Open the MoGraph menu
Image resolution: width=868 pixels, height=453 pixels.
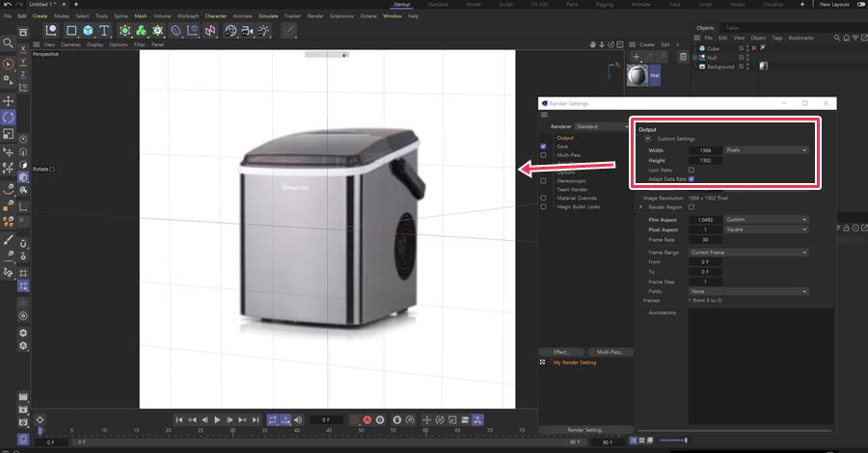pos(188,16)
